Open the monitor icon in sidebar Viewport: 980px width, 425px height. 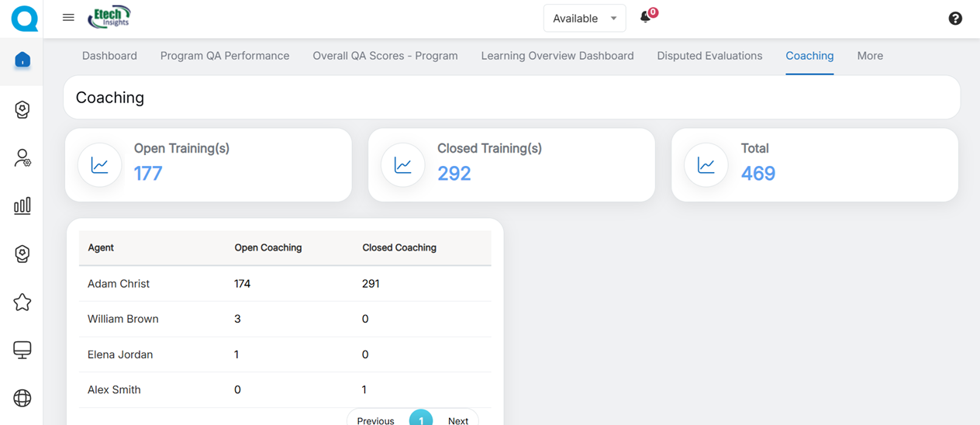pyautogui.click(x=22, y=350)
